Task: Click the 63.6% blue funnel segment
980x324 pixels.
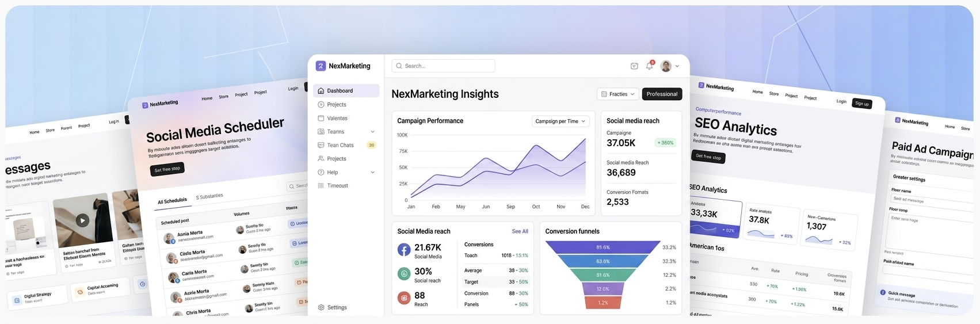Action: [x=603, y=261]
